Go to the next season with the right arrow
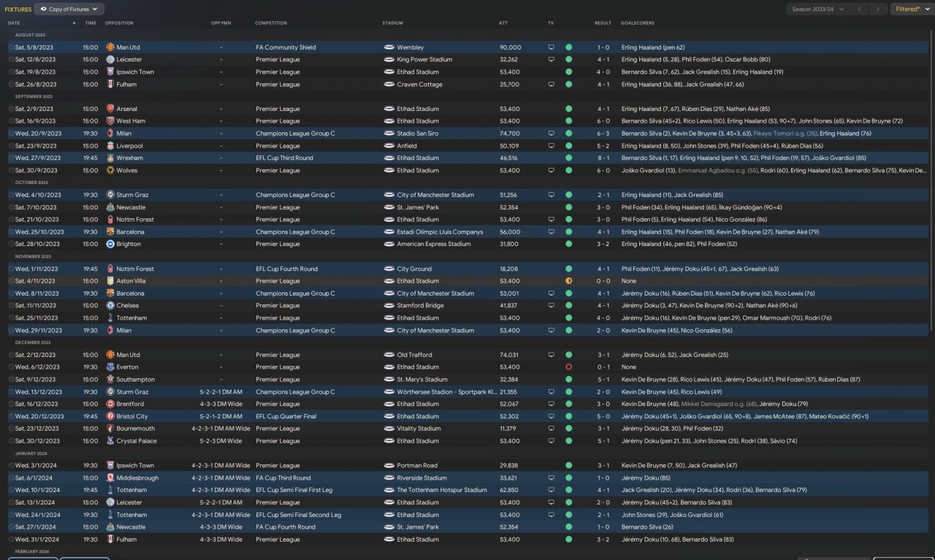Screen dimensions: 935x560 point(878,9)
